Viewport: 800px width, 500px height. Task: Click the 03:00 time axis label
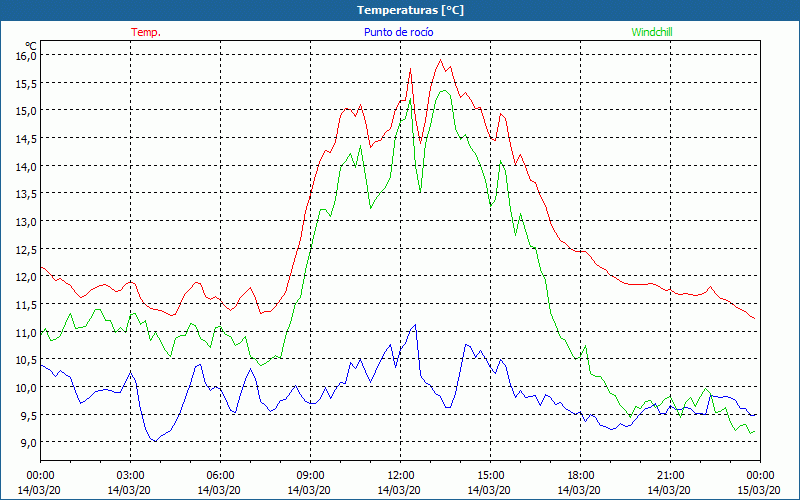click(x=131, y=476)
